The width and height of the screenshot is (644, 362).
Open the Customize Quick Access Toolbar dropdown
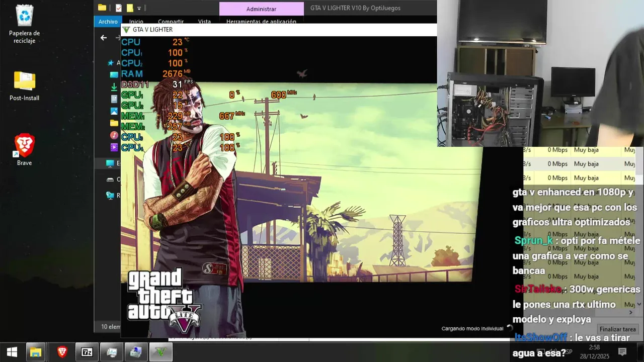coord(139,8)
